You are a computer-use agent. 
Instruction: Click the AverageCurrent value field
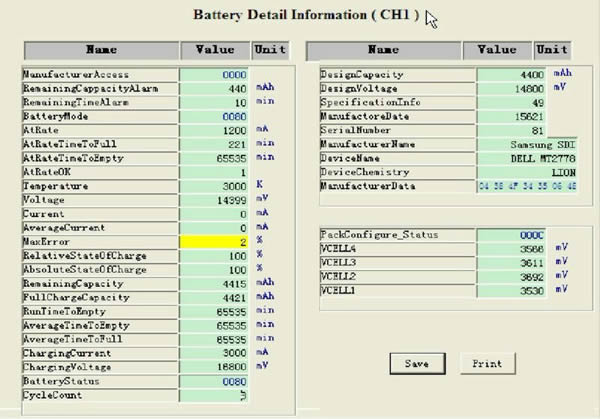(x=214, y=228)
